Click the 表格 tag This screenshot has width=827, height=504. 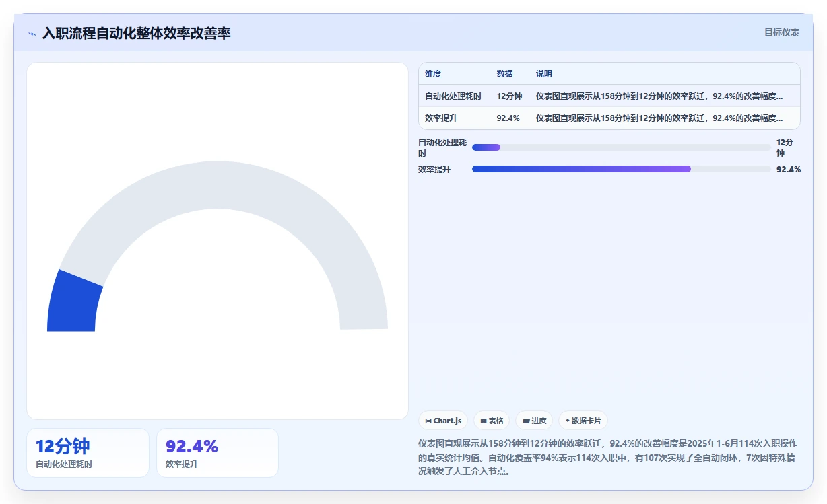[x=492, y=421]
